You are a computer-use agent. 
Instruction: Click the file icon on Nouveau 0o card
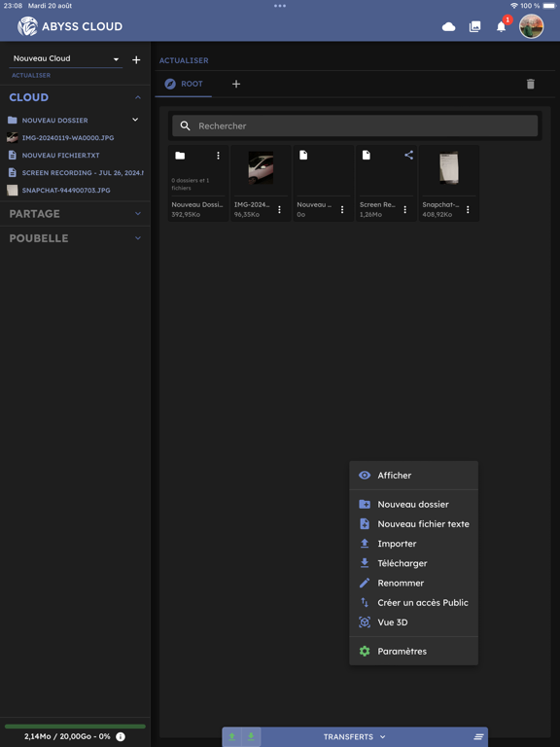pos(303,156)
